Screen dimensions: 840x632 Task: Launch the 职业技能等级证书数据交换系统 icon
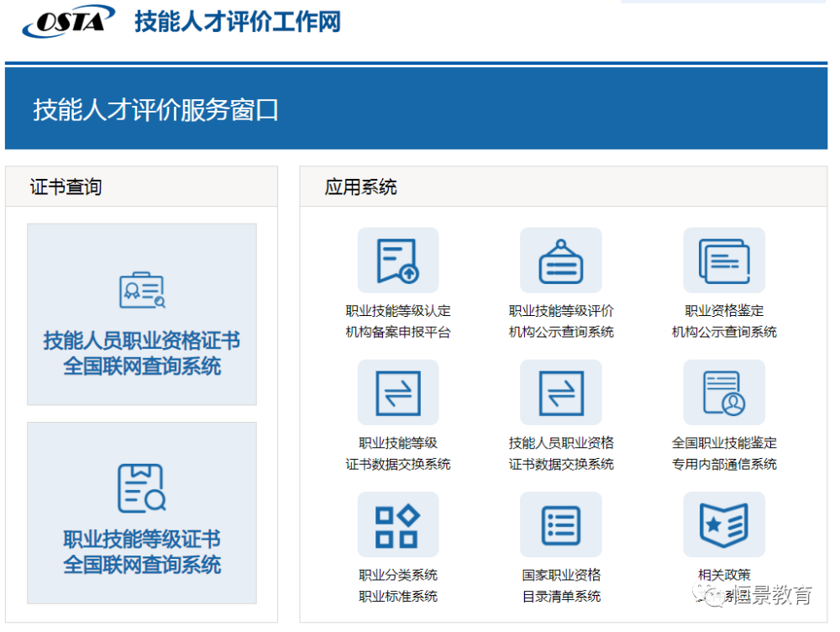click(398, 392)
